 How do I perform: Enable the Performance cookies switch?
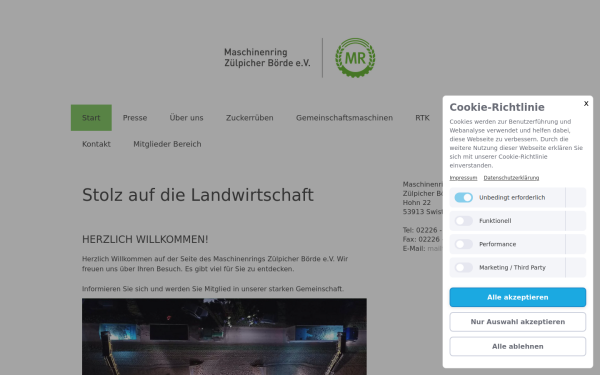[463, 244]
